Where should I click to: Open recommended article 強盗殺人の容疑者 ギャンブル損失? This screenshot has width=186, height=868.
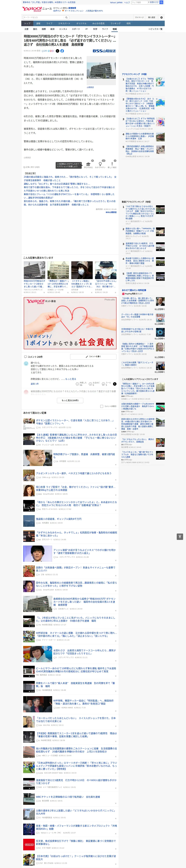59,519
